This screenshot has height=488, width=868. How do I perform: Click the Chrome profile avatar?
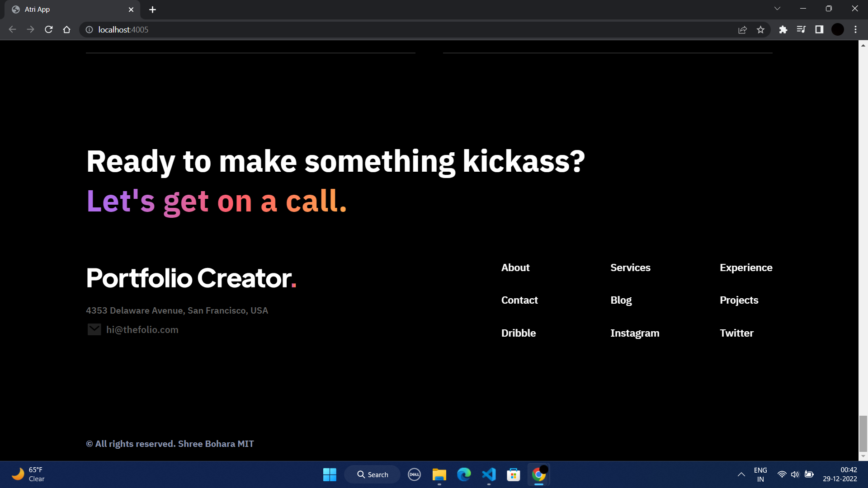[837, 29]
